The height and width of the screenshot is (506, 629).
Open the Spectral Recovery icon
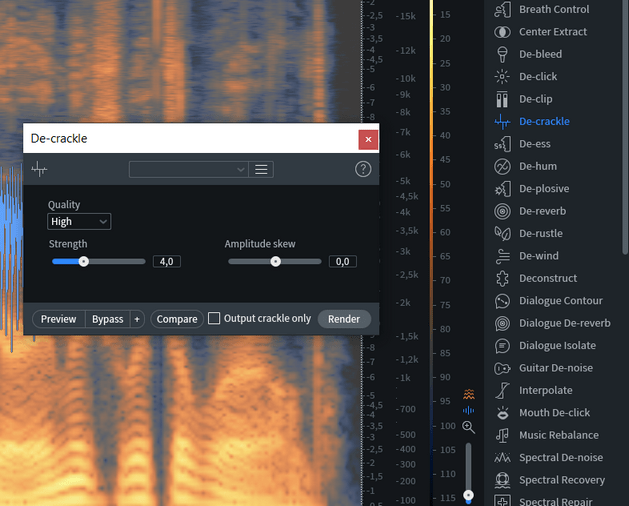tap(502, 480)
